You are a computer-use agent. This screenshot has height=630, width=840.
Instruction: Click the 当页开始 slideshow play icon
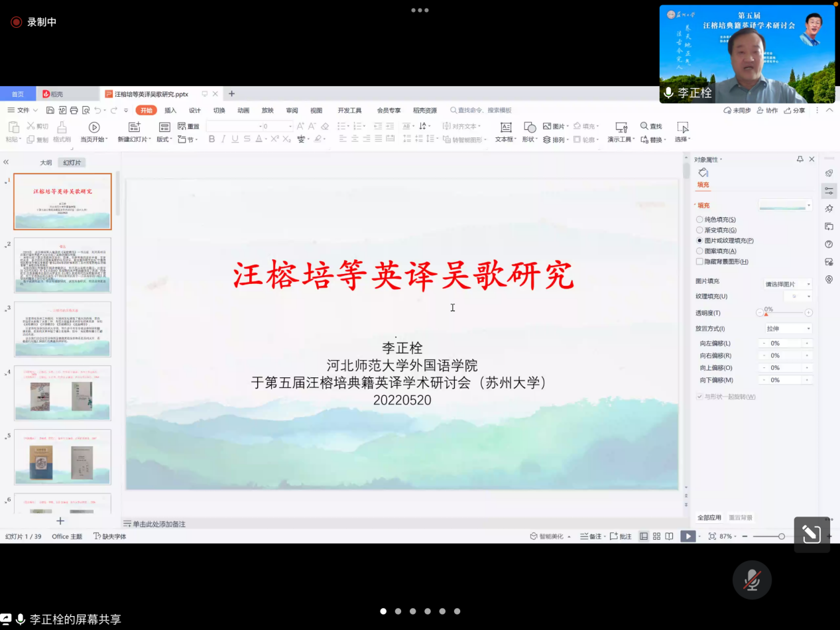point(94,127)
